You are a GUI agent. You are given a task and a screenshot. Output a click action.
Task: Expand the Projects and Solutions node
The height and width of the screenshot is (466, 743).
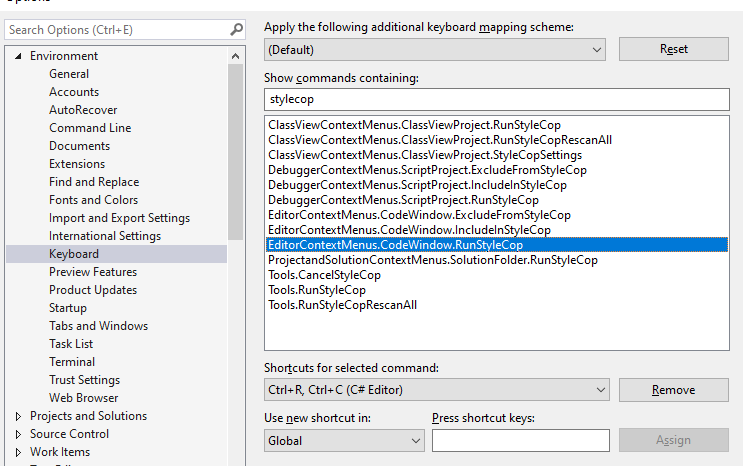pos(18,416)
